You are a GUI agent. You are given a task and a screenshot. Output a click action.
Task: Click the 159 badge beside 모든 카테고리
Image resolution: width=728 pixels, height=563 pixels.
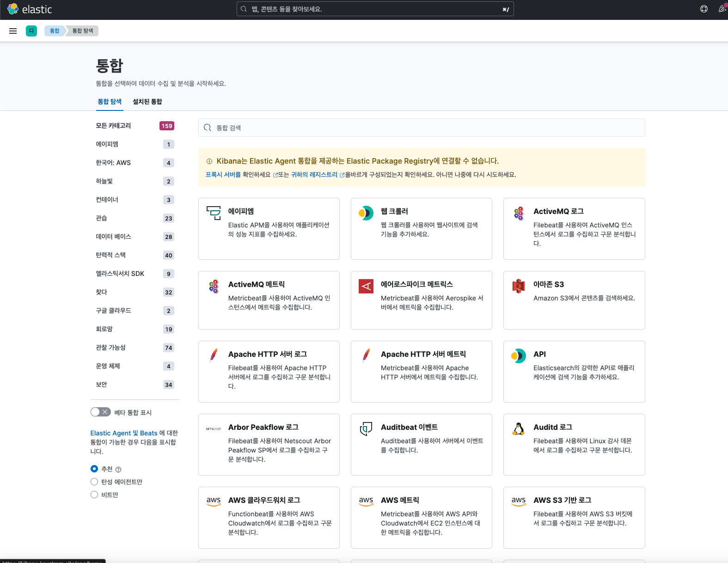(167, 126)
